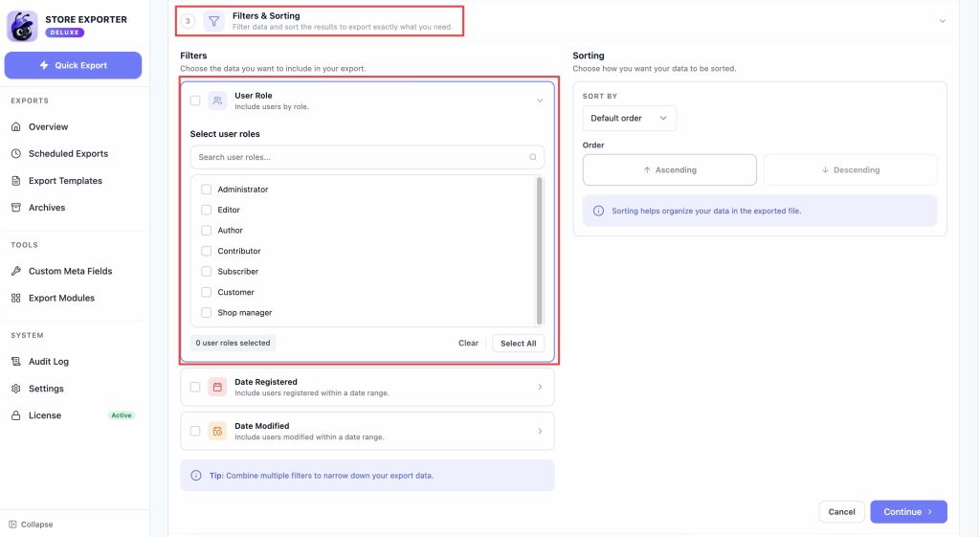Click the user roles list scrollbar

[x=540, y=251]
